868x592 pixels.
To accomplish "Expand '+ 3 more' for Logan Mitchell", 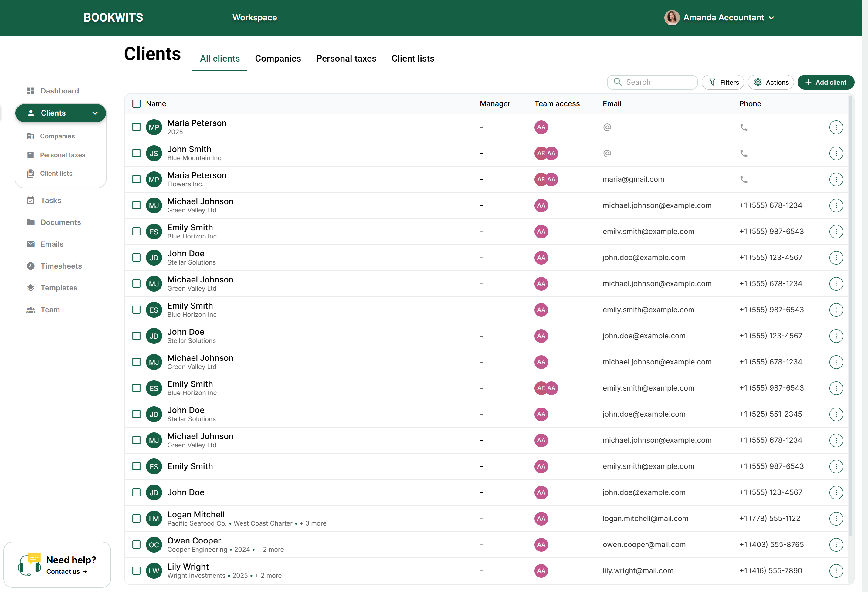I will 313,523.
